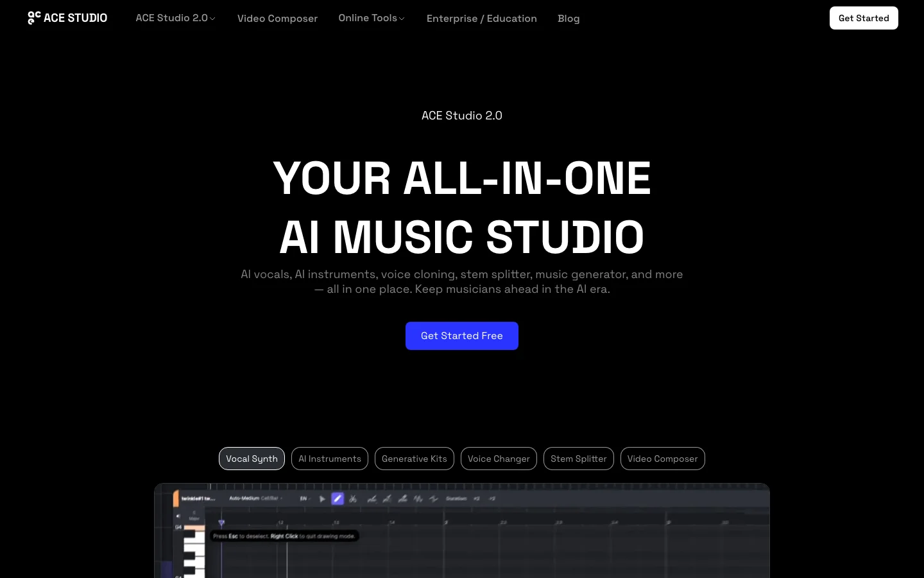Click the ACE Studio 2.0 hero subtitle
Viewport: 924px width, 578px height.
(x=462, y=116)
